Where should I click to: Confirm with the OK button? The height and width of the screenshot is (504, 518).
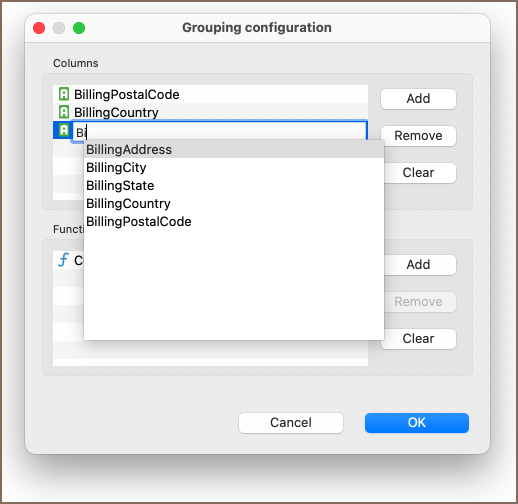pos(417,423)
